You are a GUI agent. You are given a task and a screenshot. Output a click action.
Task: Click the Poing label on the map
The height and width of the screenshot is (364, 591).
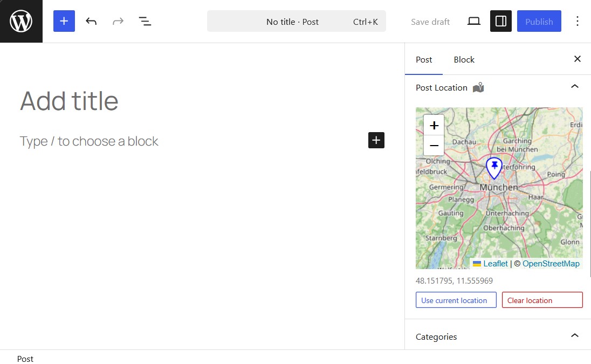pyautogui.click(x=556, y=175)
